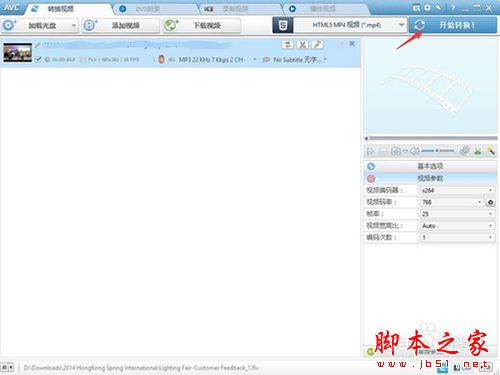Open the video aspect ratio Auto dropdown
Image resolution: width=500 pixels, height=375 pixels.
[x=457, y=226]
